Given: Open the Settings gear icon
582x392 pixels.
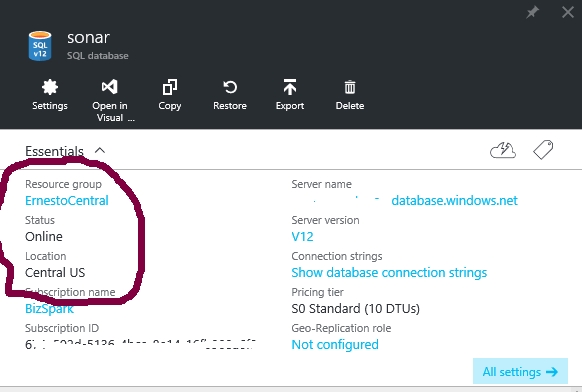Looking at the screenshot, I should point(50,88).
